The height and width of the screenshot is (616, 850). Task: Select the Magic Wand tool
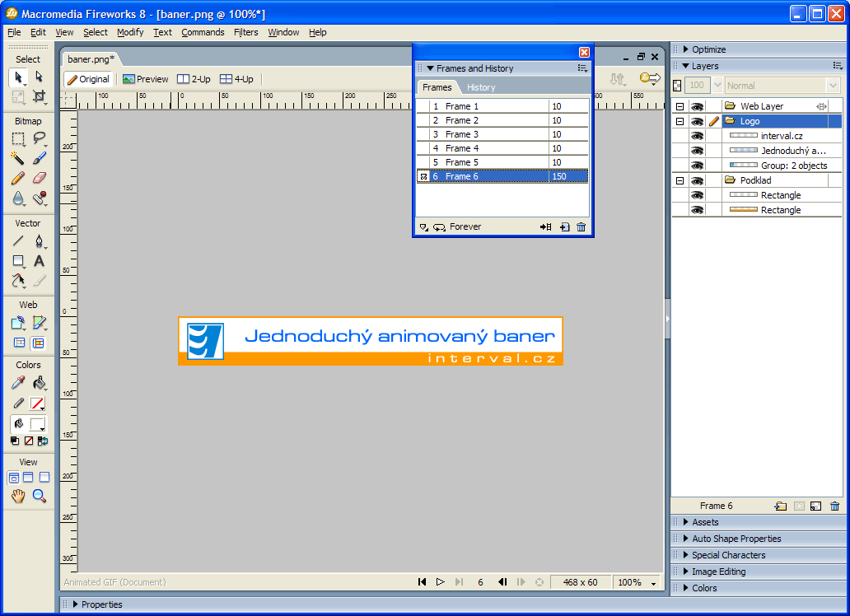tap(18, 158)
